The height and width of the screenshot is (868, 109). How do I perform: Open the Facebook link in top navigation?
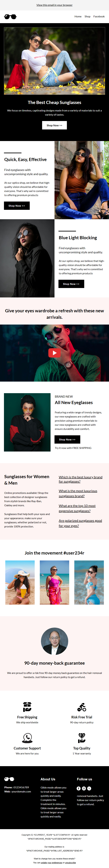coord(99,17)
